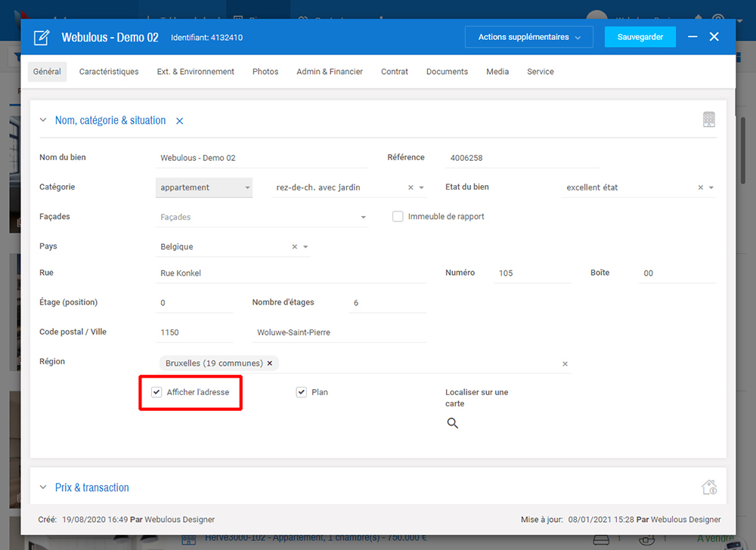The width and height of the screenshot is (756, 550).
Task: Close the Webulous - Demo 02 dialog
Action: (714, 37)
